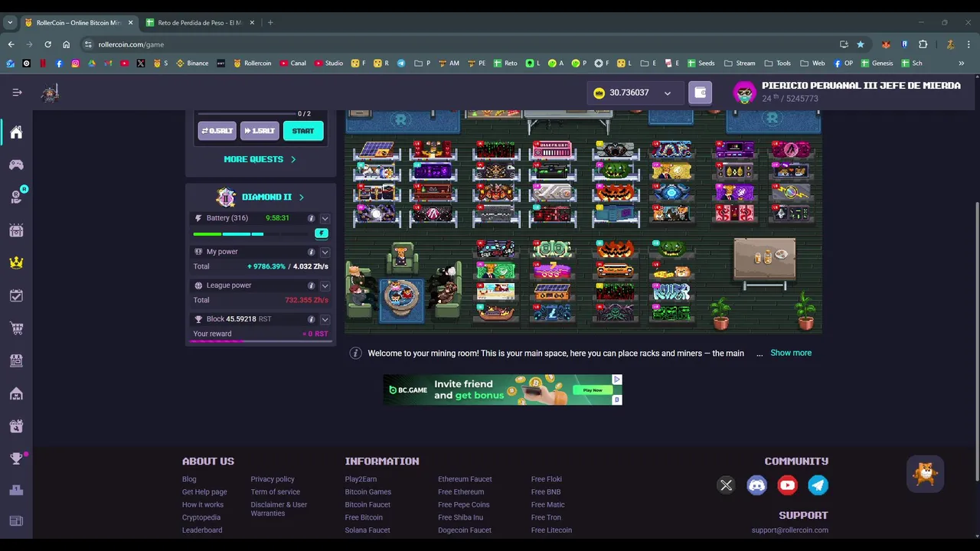Screen dimensions: 980x551
Task: Open the Genesis bookmark
Action: (877, 64)
